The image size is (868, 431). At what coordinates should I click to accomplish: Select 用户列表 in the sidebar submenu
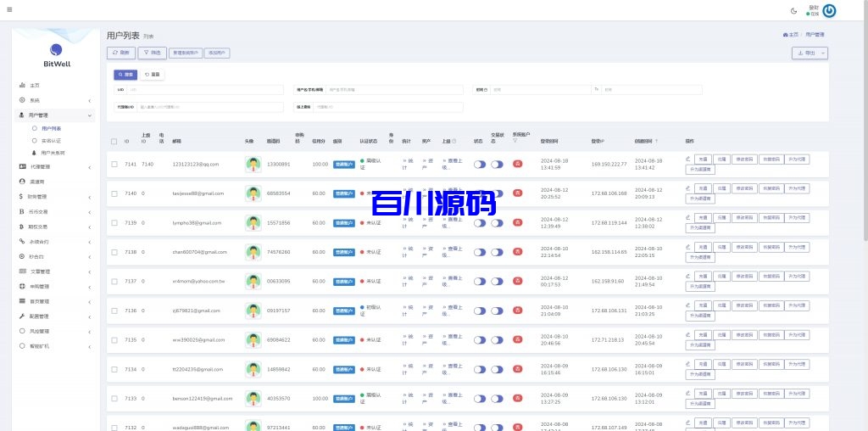coord(52,128)
